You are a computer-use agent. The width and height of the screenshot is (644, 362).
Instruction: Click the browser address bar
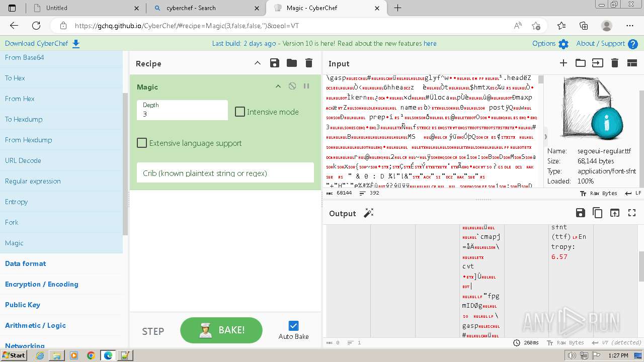click(282, 26)
